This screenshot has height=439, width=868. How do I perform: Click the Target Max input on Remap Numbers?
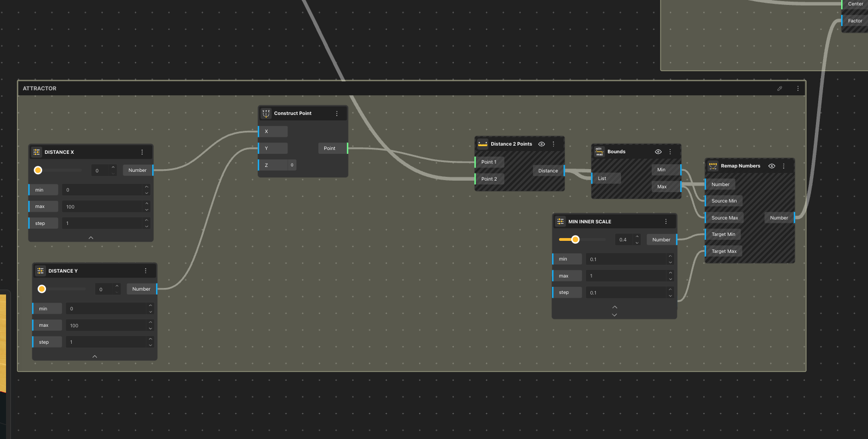click(x=723, y=251)
